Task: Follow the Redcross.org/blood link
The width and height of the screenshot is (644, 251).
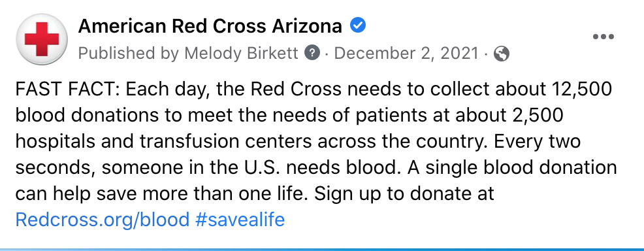Action: 103,220
